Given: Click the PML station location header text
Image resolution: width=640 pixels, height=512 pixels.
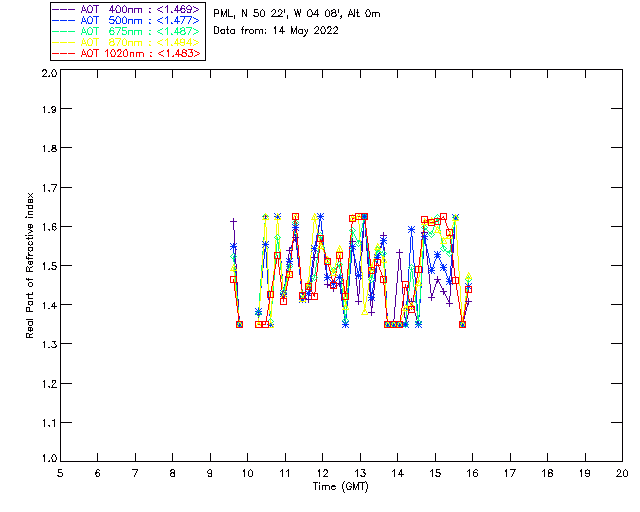Looking at the screenshot, I should coord(297,14).
